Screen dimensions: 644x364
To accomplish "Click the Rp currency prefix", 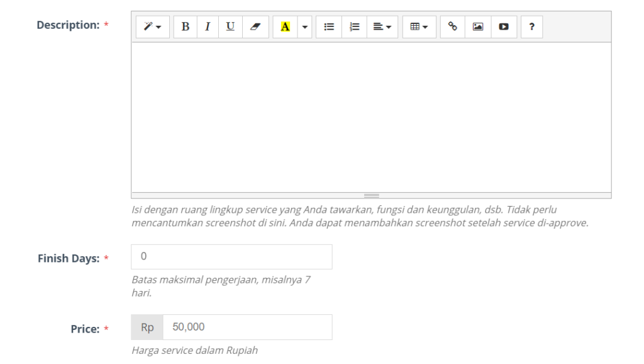I will tap(147, 327).
